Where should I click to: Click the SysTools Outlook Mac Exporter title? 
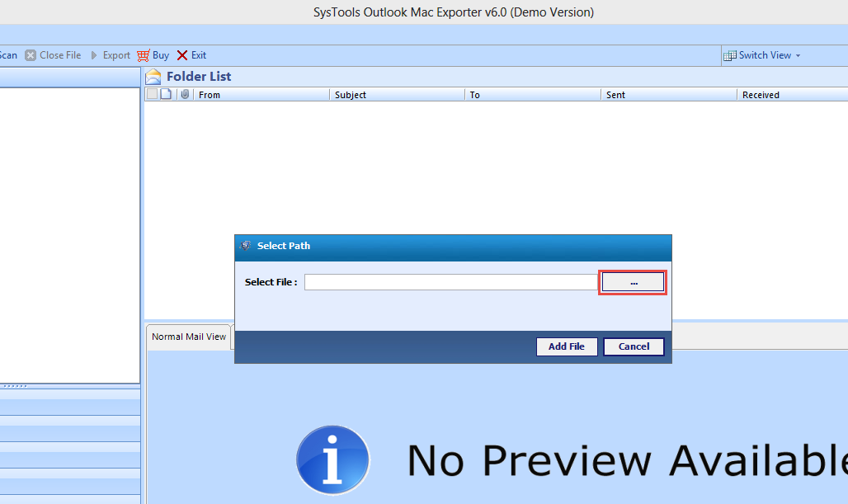pyautogui.click(x=453, y=12)
